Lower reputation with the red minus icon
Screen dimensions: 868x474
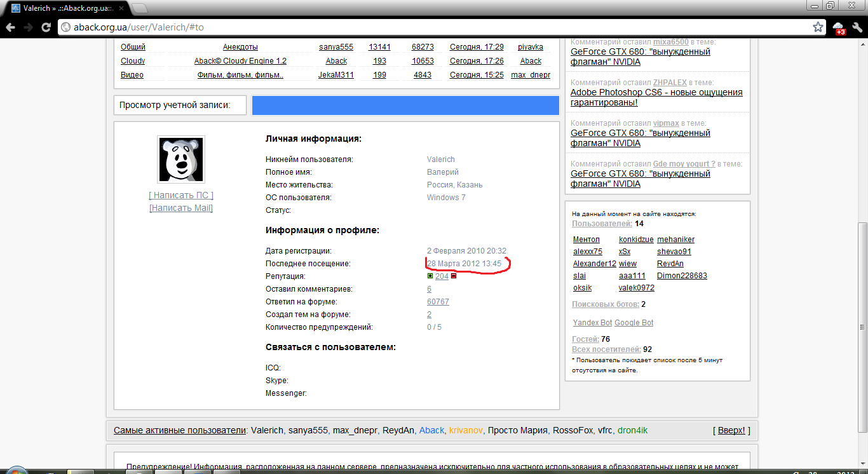pos(453,276)
